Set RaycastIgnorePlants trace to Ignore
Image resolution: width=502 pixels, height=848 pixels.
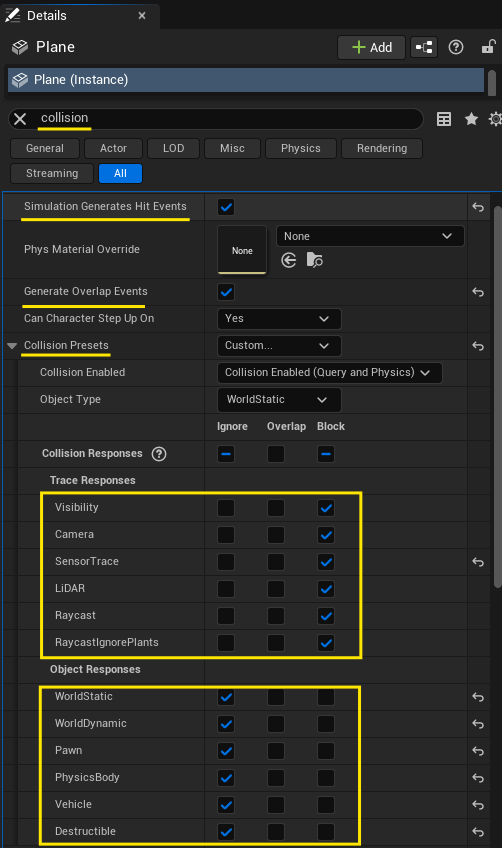[226, 643]
